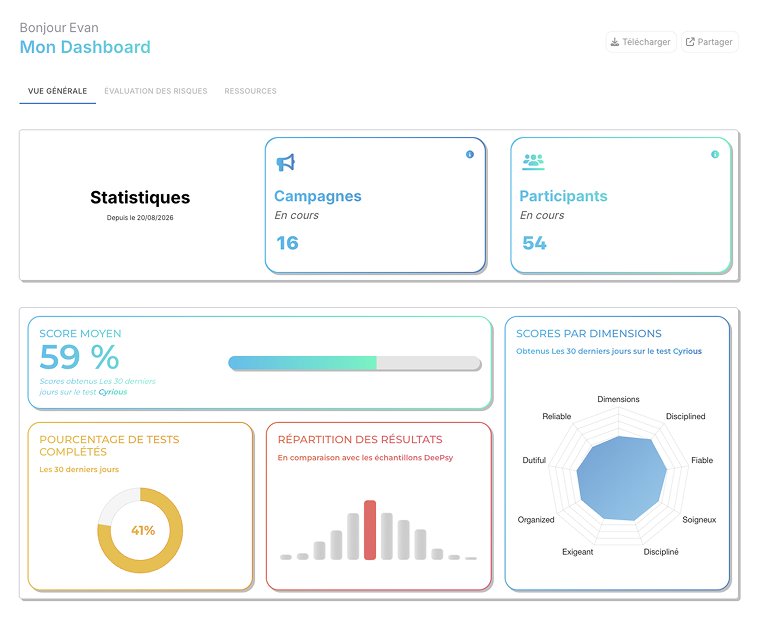Click the participants count 54
The width and height of the screenshot is (761, 621).
point(534,243)
